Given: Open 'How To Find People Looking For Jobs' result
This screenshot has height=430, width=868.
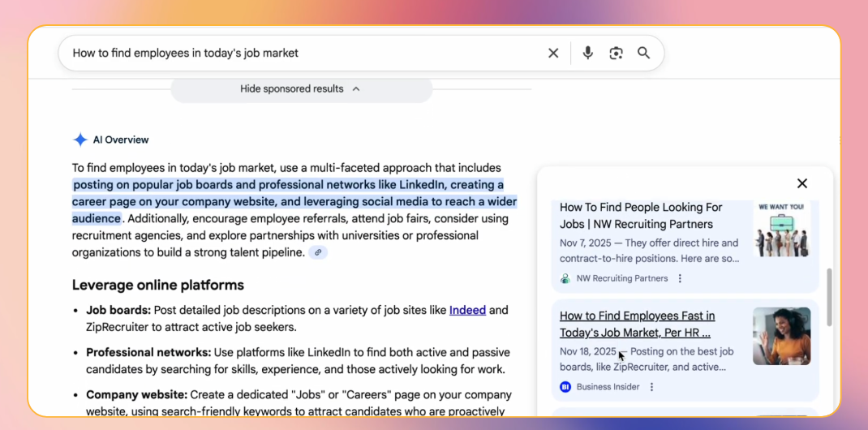Looking at the screenshot, I should coord(642,216).
